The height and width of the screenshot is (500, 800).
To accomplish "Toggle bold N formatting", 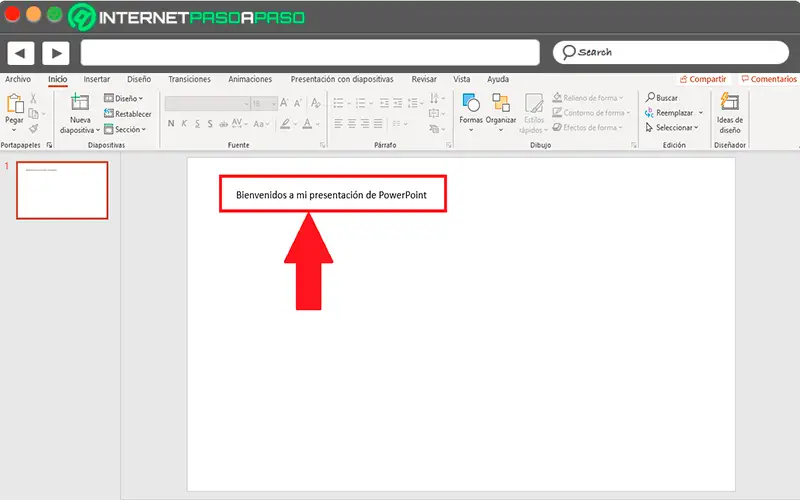I will 171,123.
